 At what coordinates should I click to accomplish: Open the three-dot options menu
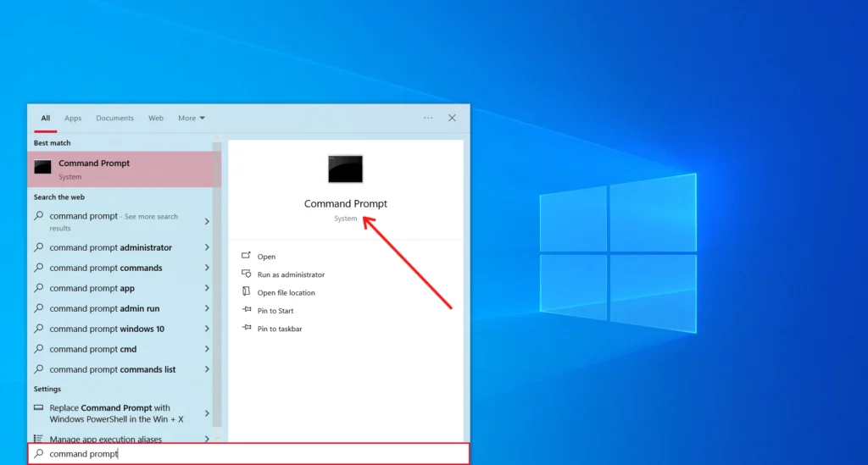coord(428,118)
